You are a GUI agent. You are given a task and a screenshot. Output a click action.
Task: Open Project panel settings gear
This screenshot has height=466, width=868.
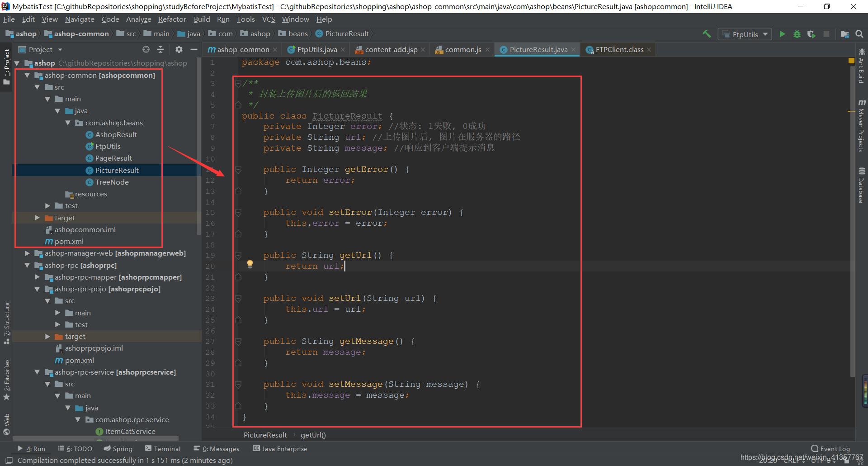pyautogui.click(x=179, y=49)
